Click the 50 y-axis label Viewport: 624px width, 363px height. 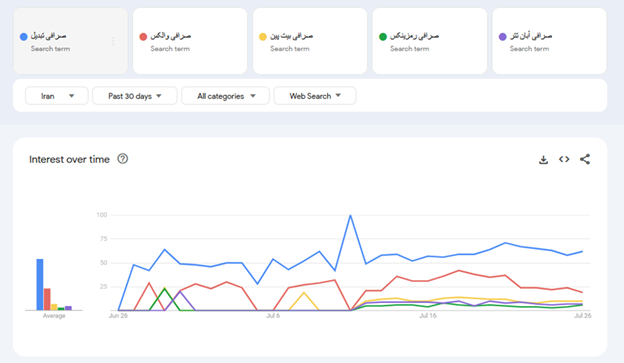click(103, 263)
